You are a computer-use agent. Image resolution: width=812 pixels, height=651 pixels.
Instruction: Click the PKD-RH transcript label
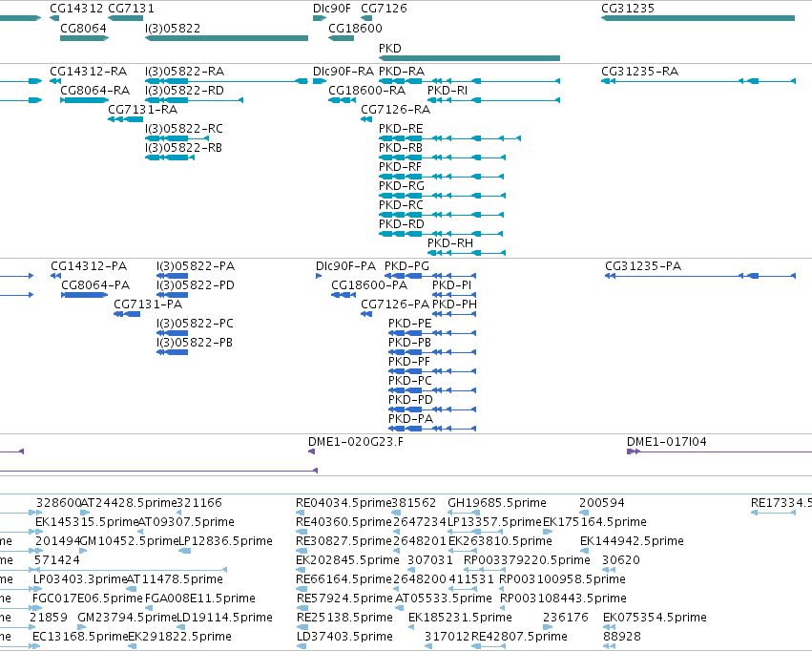pyautogui.click(x=450, y=242)
